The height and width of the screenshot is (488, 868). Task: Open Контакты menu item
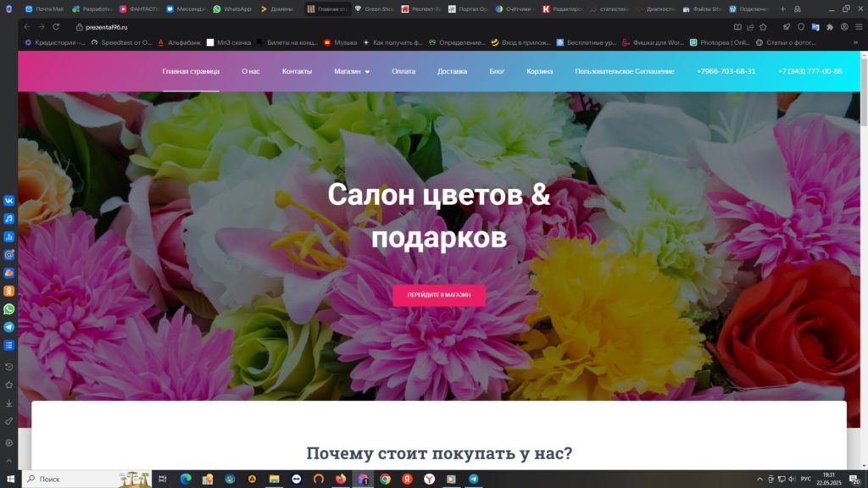297,71
